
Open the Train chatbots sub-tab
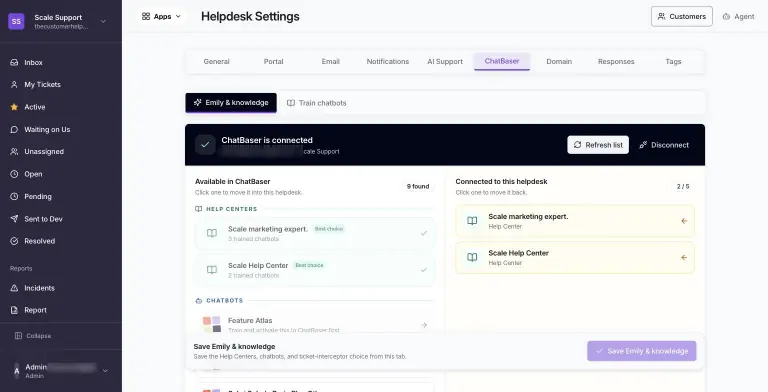click(x=316, y=103)
